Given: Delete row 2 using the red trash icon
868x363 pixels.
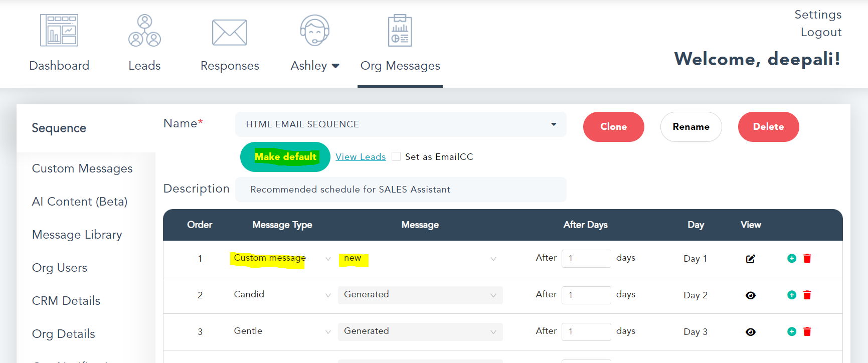Looking at the screenshot, I should pyautogui.click(x=807, y=295).
